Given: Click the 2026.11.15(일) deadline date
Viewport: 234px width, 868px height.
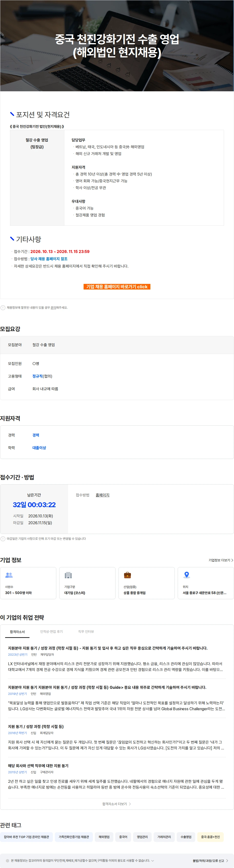Looking at the screenshot, I should pos(40,523).
